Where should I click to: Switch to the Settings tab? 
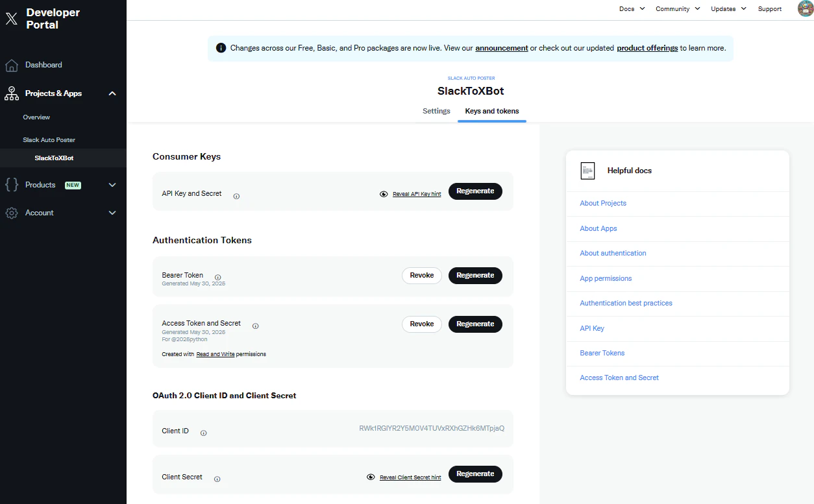coord(436,111)
